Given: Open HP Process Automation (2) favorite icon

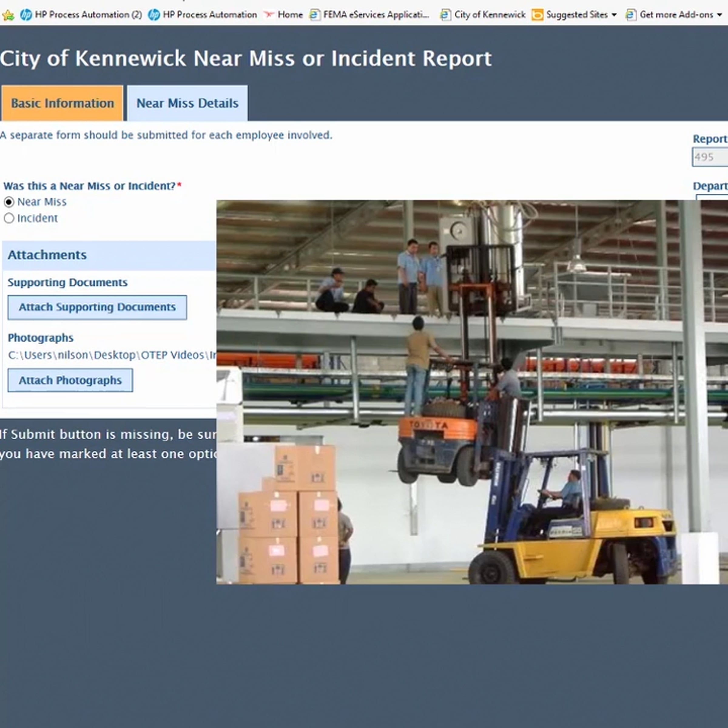Looking at the screenshot, I should coord(26,15).
